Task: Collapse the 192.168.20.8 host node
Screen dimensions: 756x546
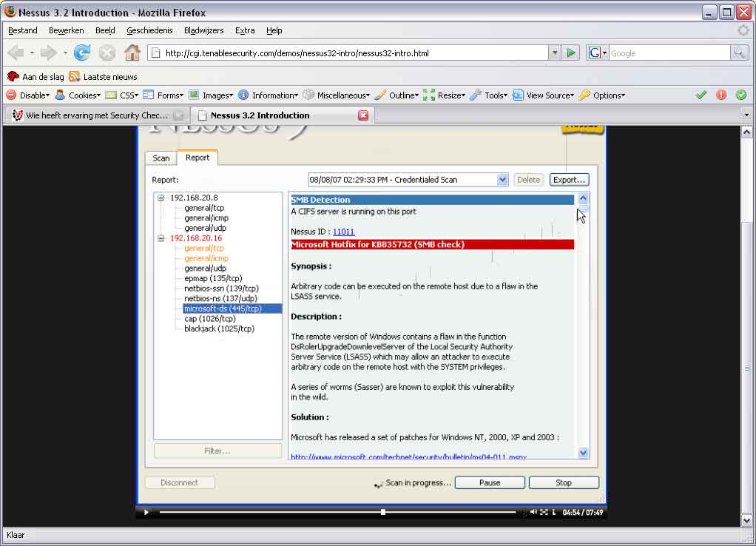Action: pos(161,198)
